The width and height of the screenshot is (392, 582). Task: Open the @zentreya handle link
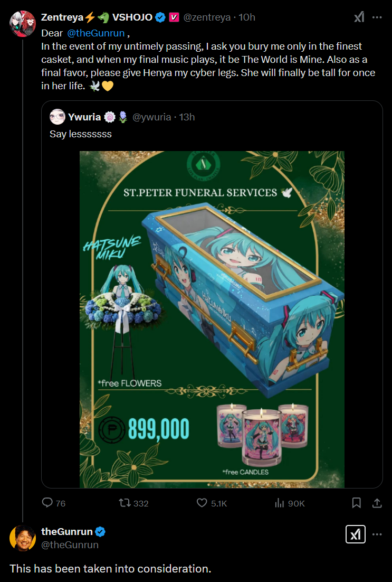(x=207, y=17)
